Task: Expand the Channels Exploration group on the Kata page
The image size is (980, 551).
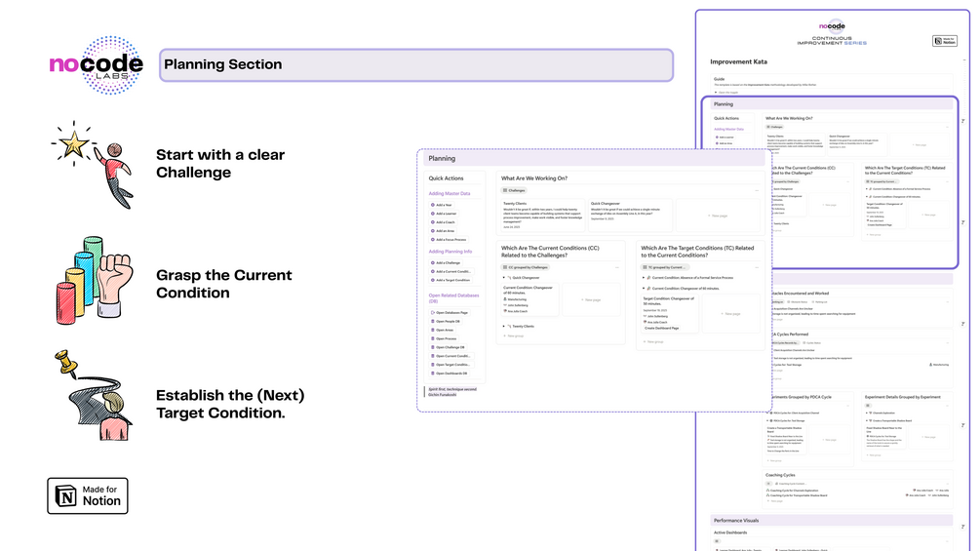Action: point(867,413)
